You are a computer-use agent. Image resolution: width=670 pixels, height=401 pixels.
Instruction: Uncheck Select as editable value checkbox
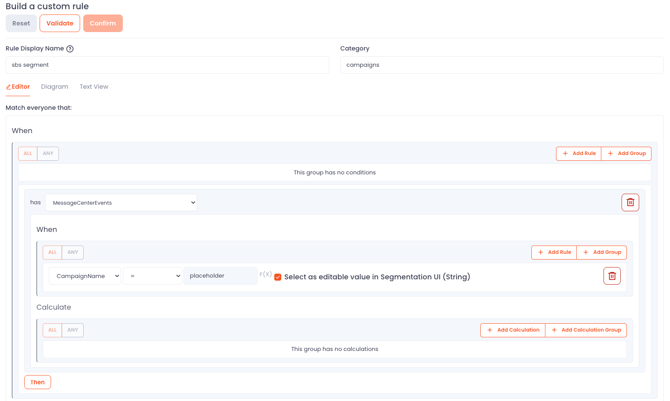point(278,277)
